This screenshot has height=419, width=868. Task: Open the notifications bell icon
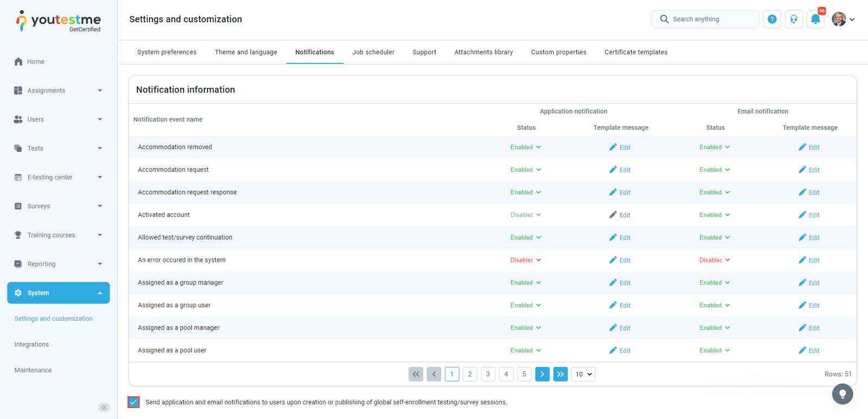[815, 20]
